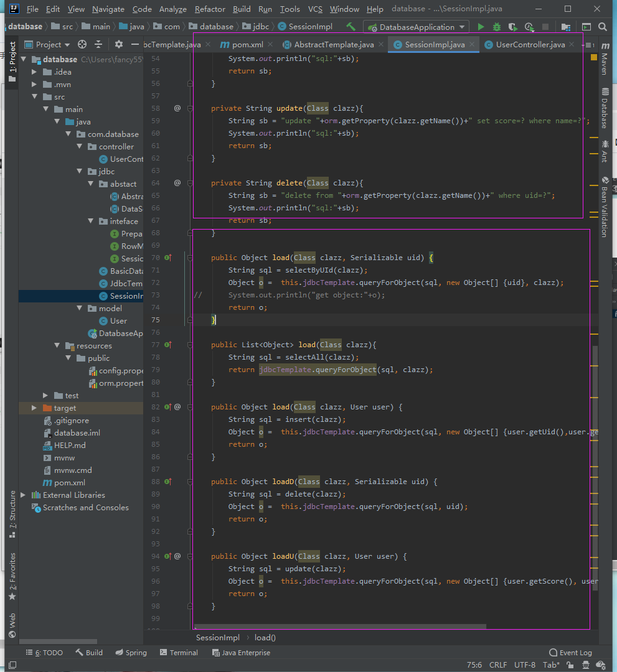
Task: Collapse the model package
Action: point(79,308)
